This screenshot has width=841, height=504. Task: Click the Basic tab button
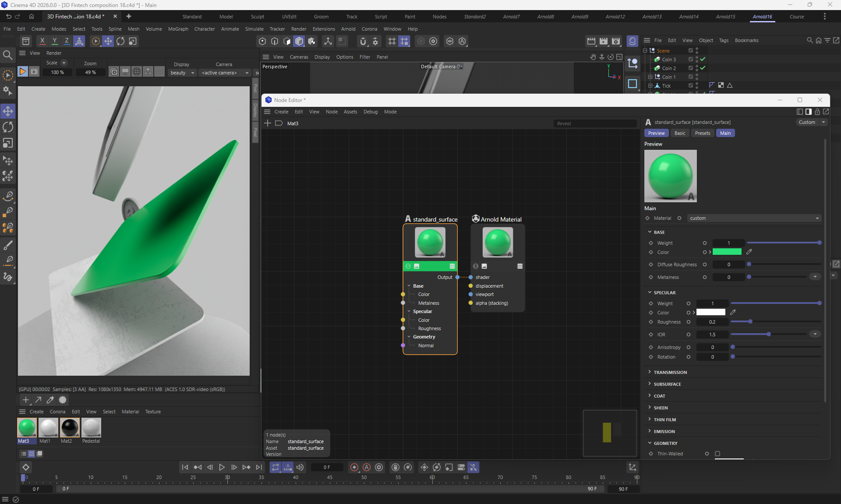point(679,133)
